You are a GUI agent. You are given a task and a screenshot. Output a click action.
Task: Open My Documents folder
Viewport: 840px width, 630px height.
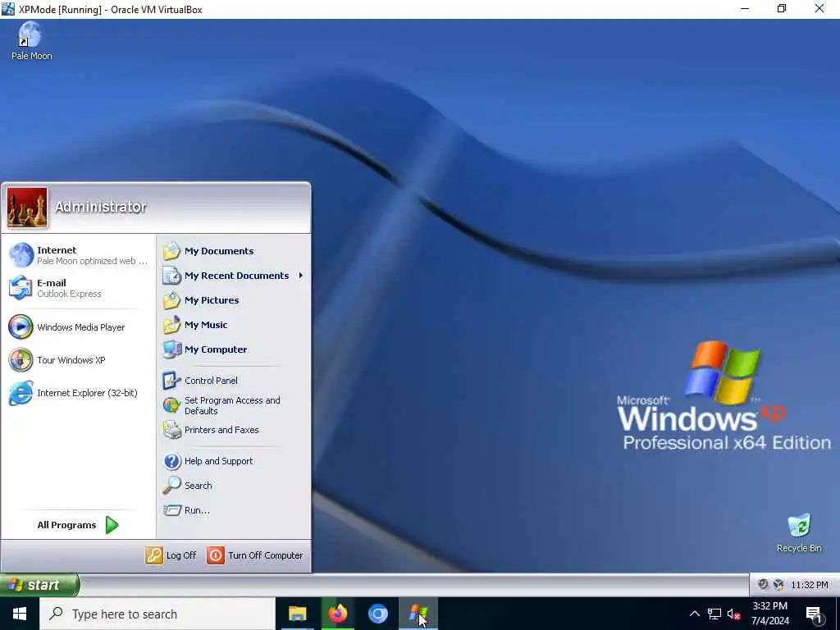click(x=234, y=251)
